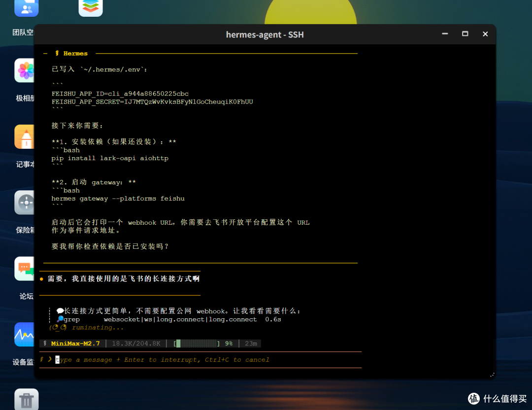This screenshot has height=410, width=532.
Task: Click the hermes gateway --platforms feishu command
Action: click(118, 199)
